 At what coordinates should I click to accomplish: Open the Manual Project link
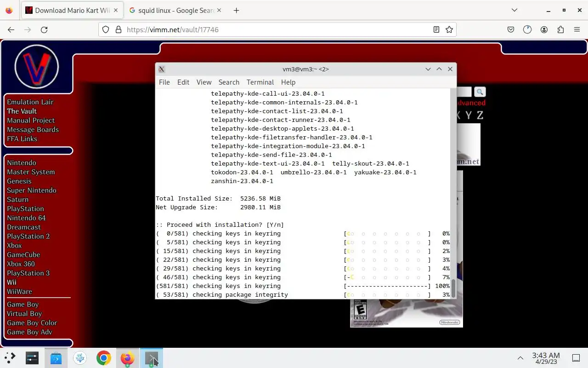click(31, 121)
